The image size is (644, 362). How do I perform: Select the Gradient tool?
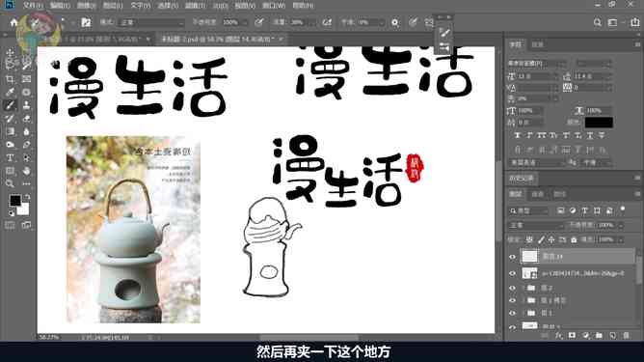pyautogui.click(x=10, y=131)
